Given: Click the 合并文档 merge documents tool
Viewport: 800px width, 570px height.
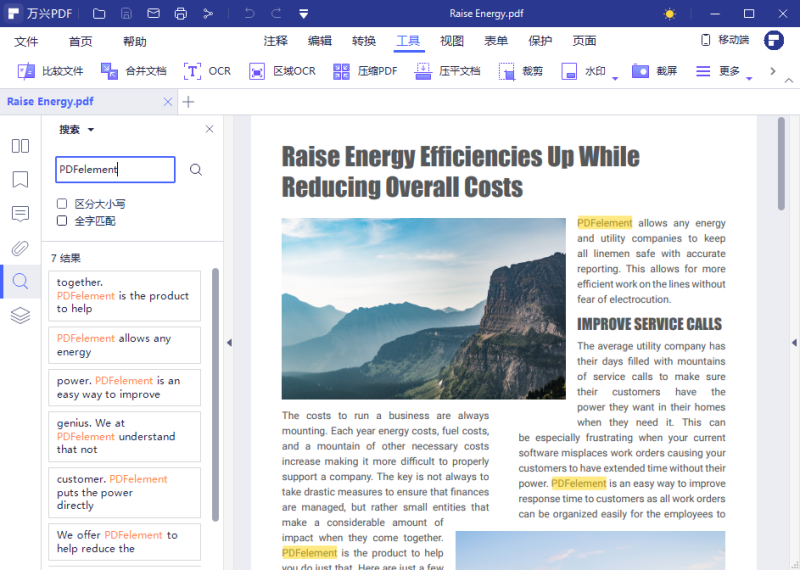Looking at the screenshot, I should (x=134, y=71).
